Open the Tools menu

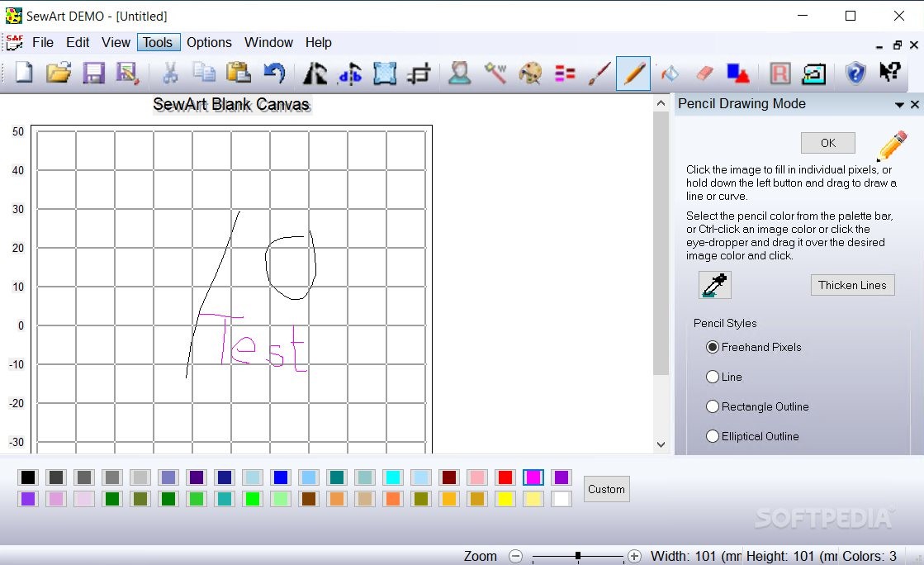(158, 42)
